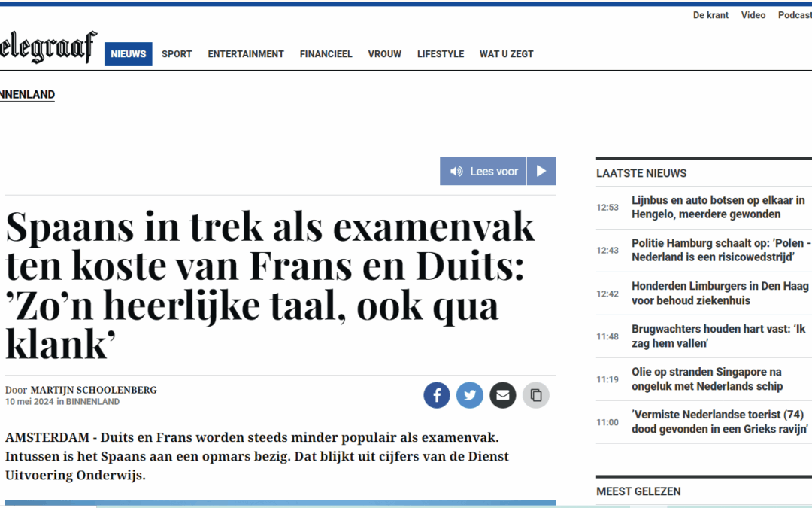This screenshot has width=812, height=508.
Task: Go to De Telegraaf logo homepage
Action: click(x=48, y=47)
